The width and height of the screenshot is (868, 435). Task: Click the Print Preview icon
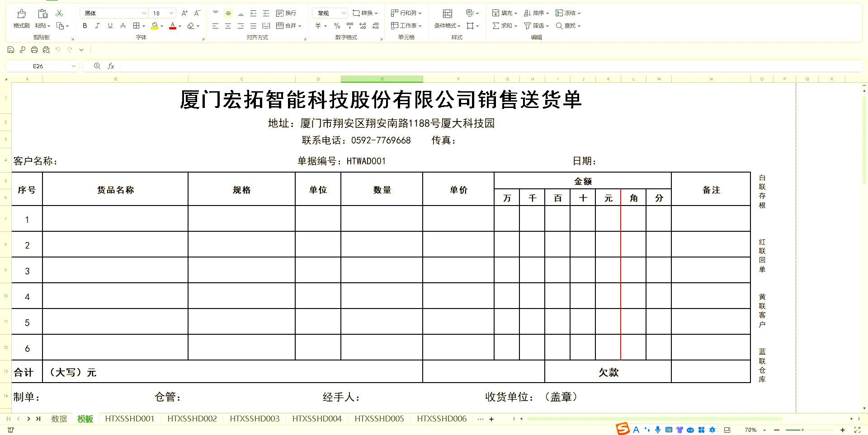pos(46,50)
